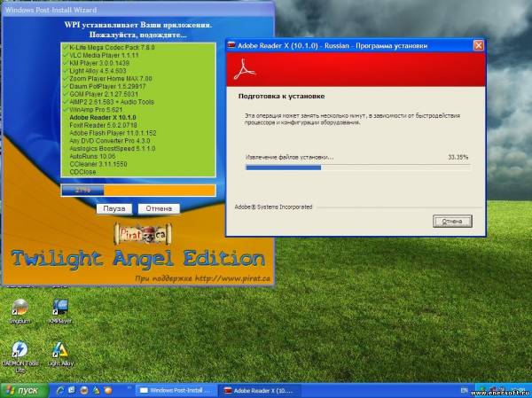Click the red round quick launch icon

[x=84, y=391]
